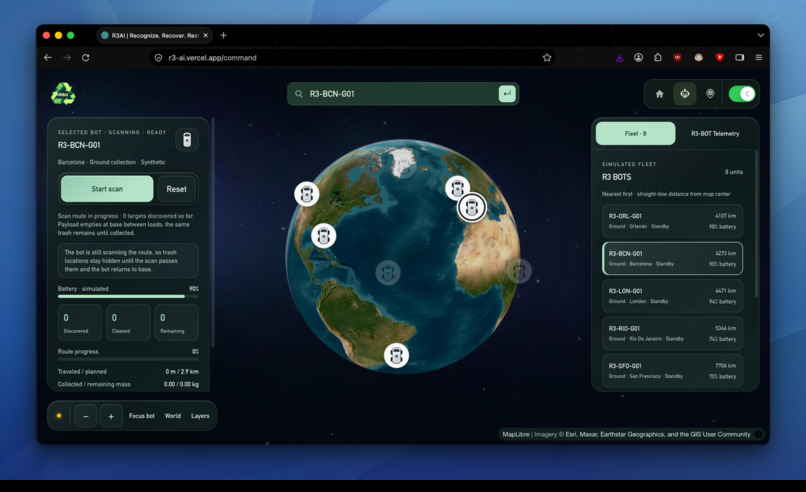Select the R3-LON-G01 fleet card
Viewport: 806px width, 492px height.
[672, 296]
